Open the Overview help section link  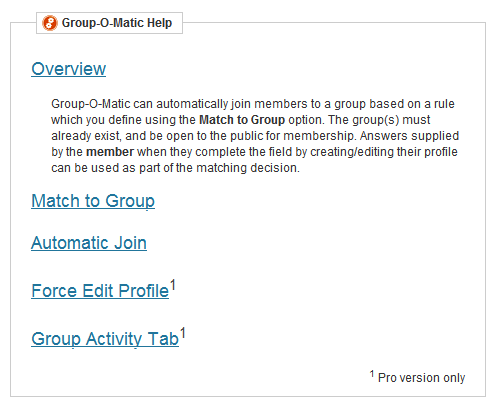click(x=69, y=69)
